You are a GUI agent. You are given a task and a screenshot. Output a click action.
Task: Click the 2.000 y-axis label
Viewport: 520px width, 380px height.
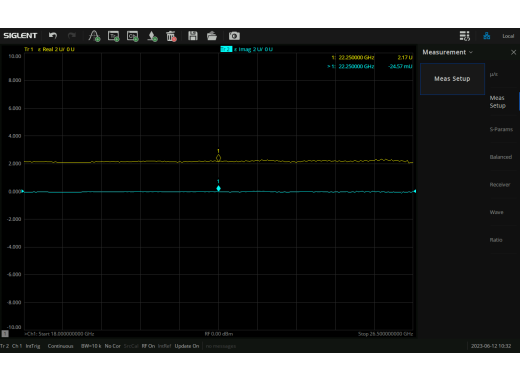[x=15, y=164]
